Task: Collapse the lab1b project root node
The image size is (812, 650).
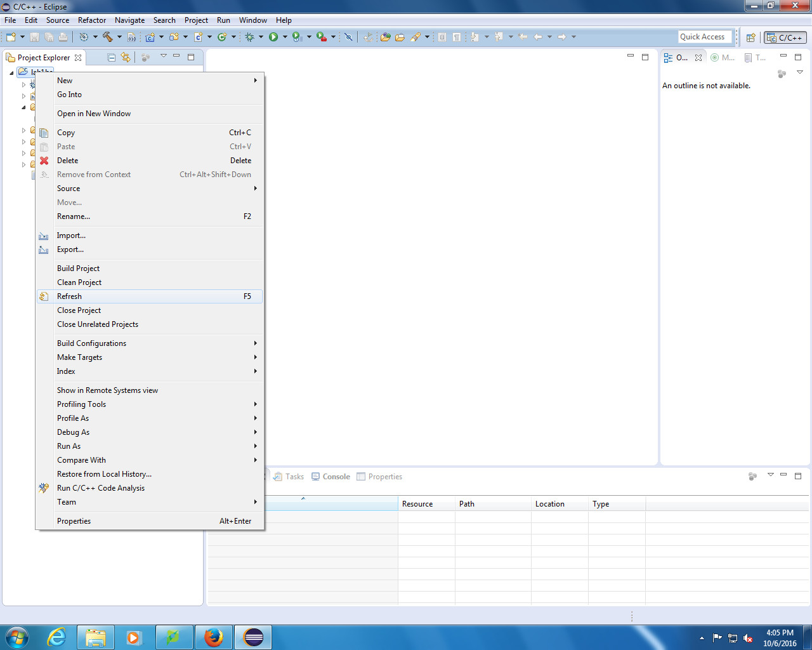Action: pyautogui.click(x=11, y=73)
